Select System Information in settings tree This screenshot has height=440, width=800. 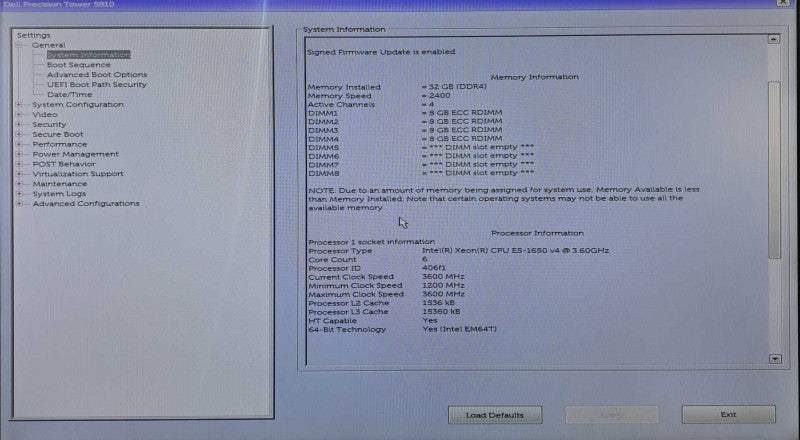[x=89, y=55]
